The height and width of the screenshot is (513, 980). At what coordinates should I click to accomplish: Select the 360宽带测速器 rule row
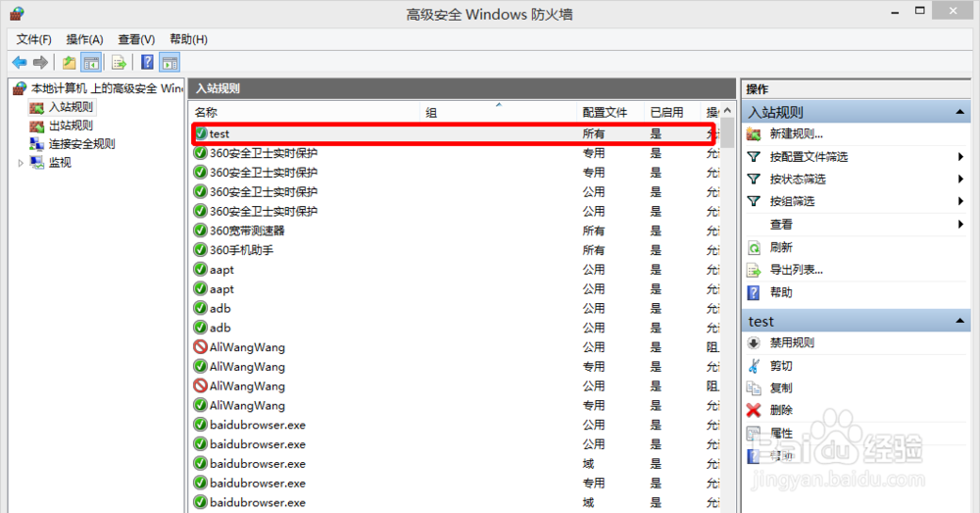tap(456, 231)
